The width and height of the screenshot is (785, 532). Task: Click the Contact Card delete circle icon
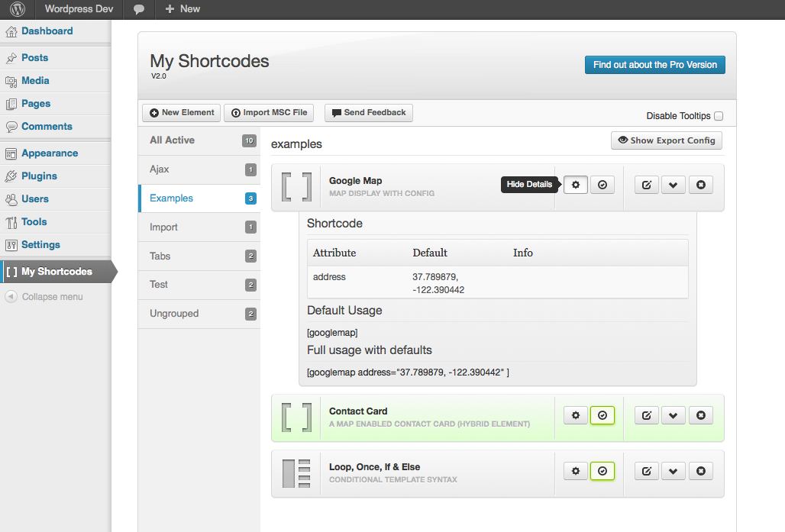(700, 415)
